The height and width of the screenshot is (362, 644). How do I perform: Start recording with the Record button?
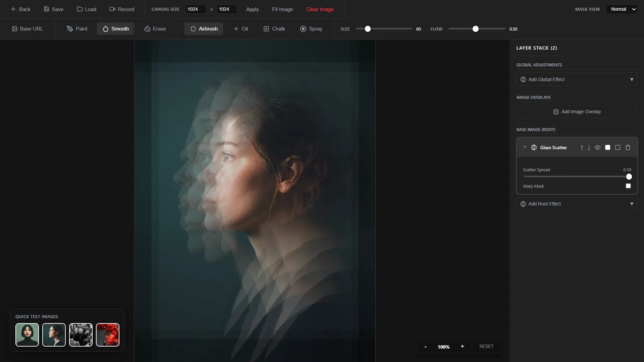click(x=122, y=9)
